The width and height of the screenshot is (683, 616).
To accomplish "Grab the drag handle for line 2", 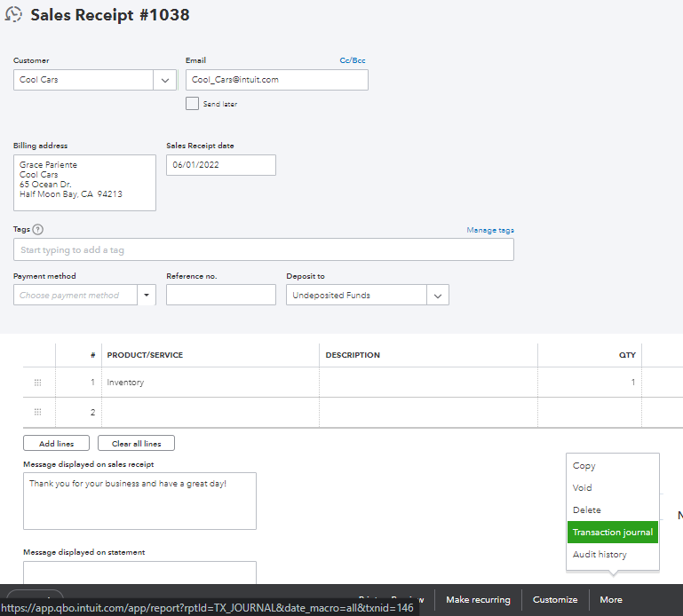I will pos(38,412).
